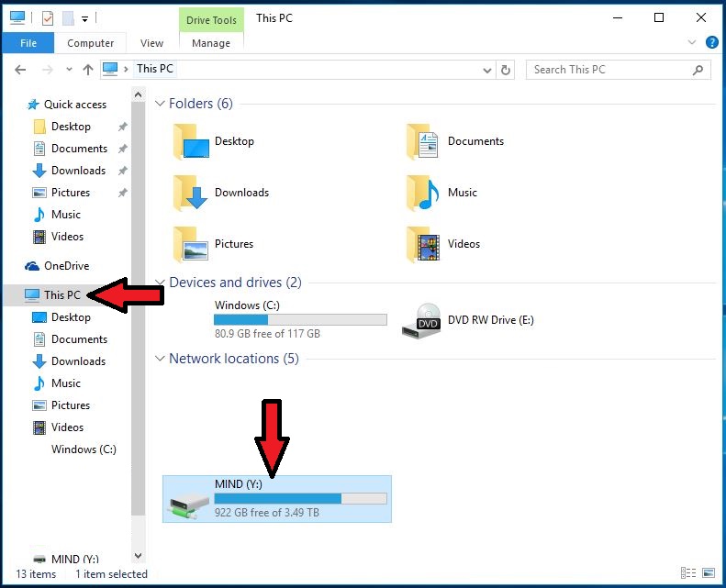
Task: Click the Up one level arrow
Action: pyautogui.click(x=88, y=70)
